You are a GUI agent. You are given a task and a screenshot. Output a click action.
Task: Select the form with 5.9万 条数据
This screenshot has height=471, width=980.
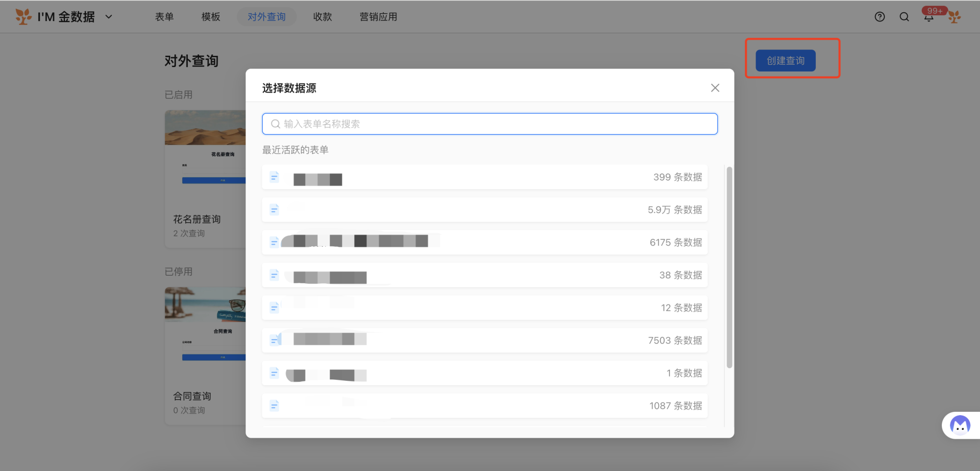pos(485,210)
